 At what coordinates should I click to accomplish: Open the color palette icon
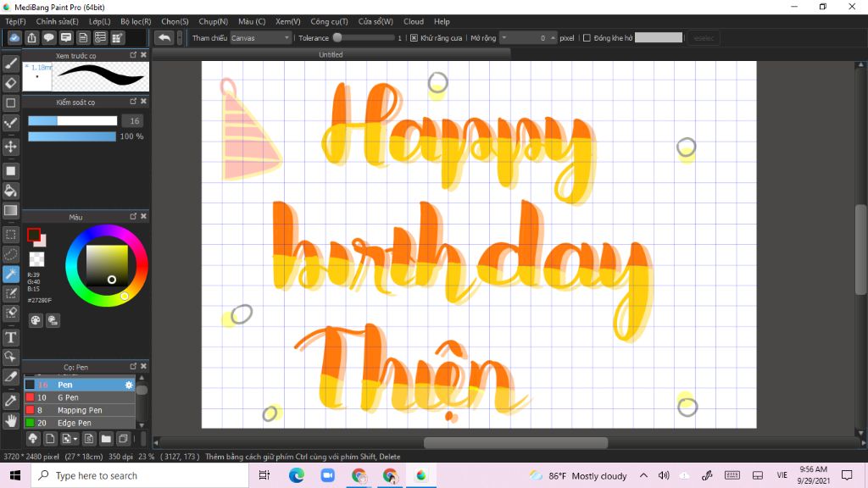click(36, 320)
